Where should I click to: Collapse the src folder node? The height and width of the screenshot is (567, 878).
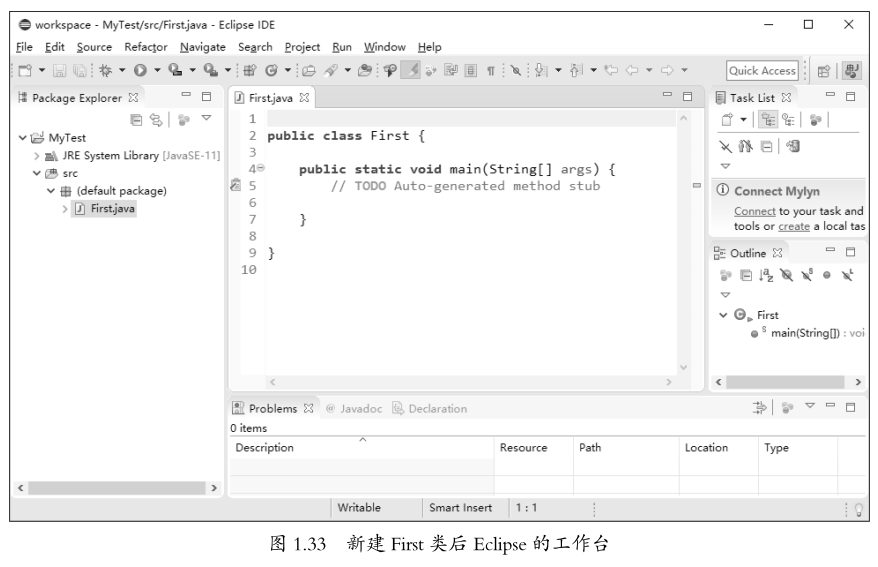click(x=37, y=174)
